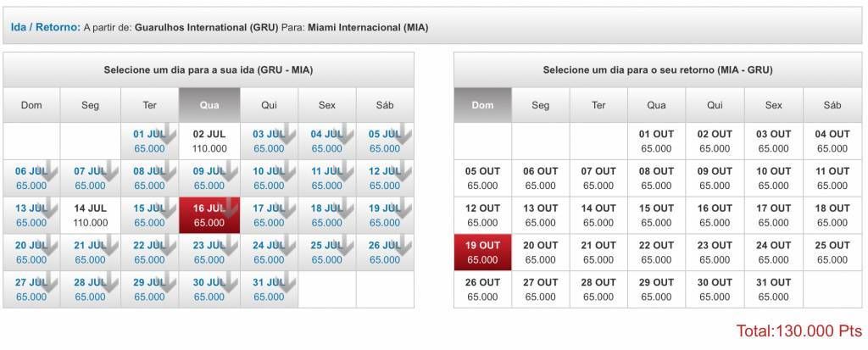Choose 12 JUL Saturday departure cell

(x=385, y=178)
